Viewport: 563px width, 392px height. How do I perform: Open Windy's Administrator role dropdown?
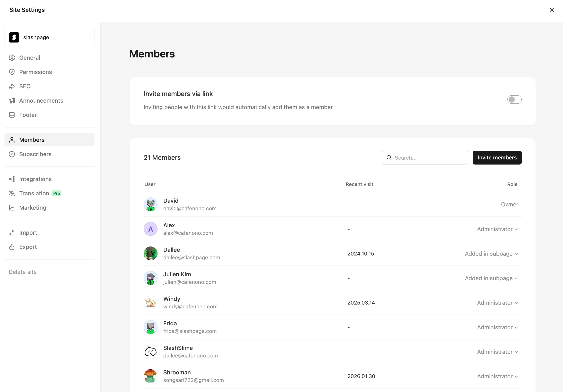(x=497, y=303)
